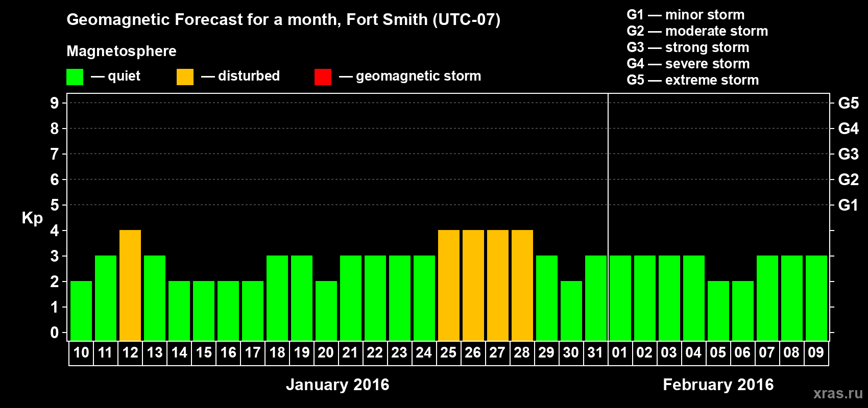The image size is (868, 408).
Task: Click 'G1 — minor storm' legend line
Action: click(x=686, y=15)
